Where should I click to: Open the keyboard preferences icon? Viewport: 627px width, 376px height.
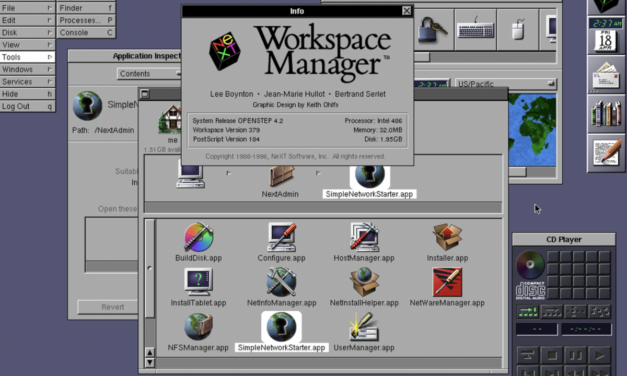(475, 30)
